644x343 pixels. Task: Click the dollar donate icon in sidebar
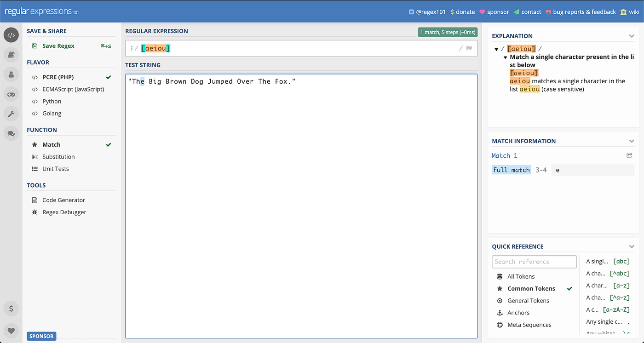click(x=11, y=309)
